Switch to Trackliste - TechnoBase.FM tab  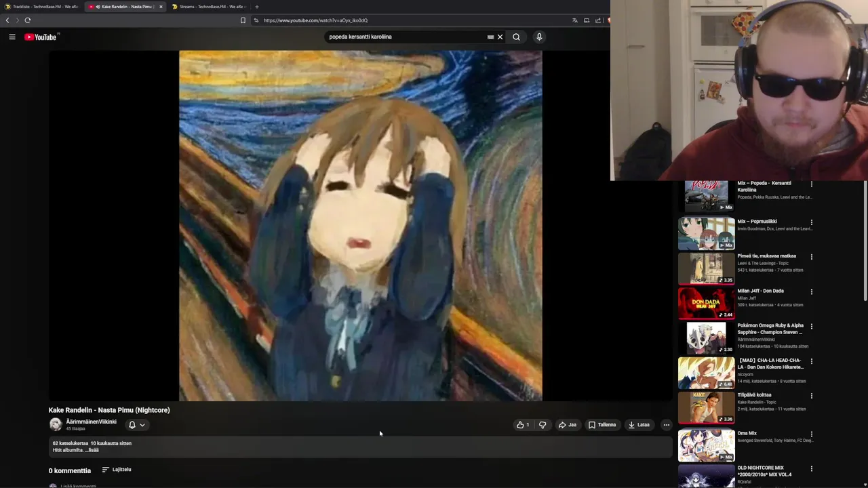point(41,7)
